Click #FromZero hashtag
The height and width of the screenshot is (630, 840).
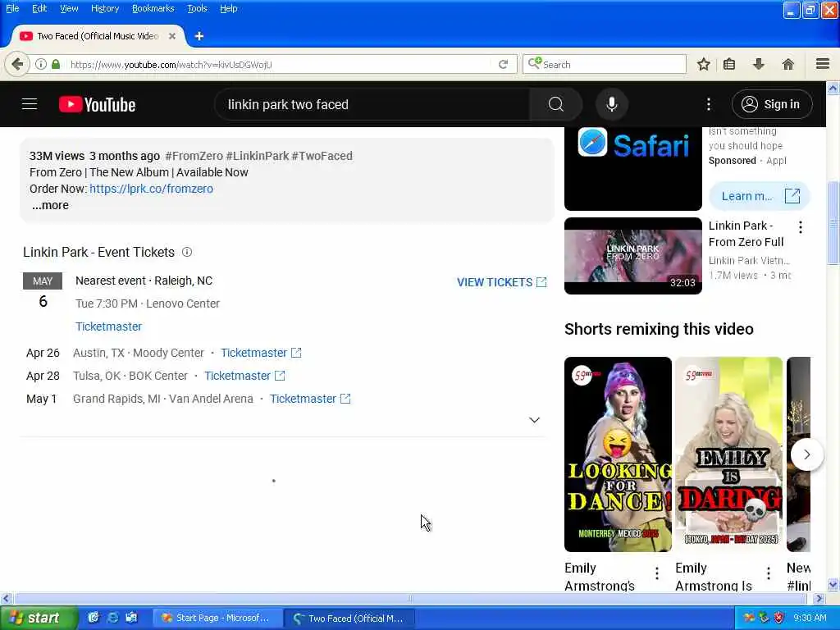[194, 156]
